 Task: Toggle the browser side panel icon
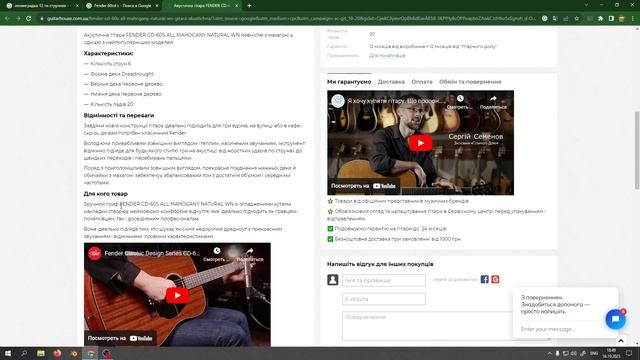tap(611, 18)
